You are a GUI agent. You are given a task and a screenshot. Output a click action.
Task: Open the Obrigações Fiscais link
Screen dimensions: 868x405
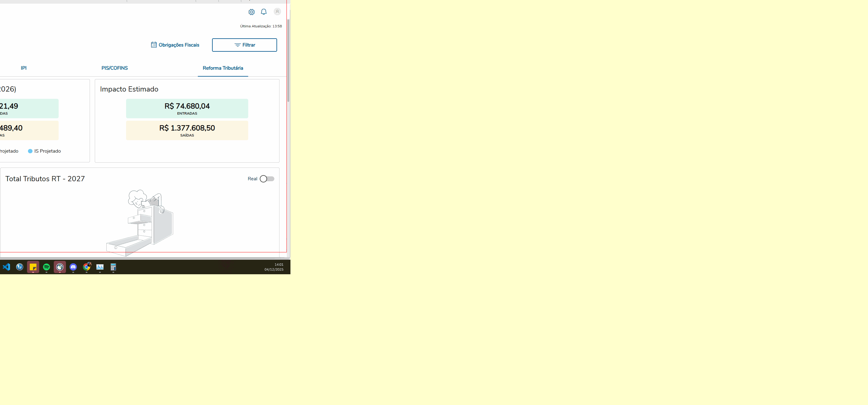click(179, 45)
